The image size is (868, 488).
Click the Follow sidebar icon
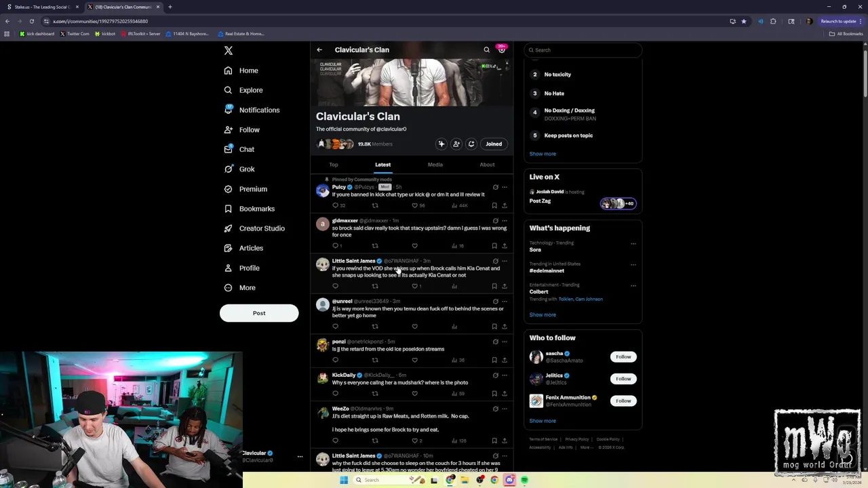tap(229, 129)
